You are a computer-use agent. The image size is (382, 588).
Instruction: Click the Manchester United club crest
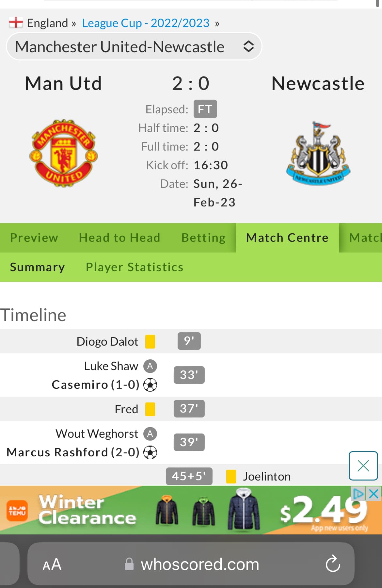[x=64, y=153]
